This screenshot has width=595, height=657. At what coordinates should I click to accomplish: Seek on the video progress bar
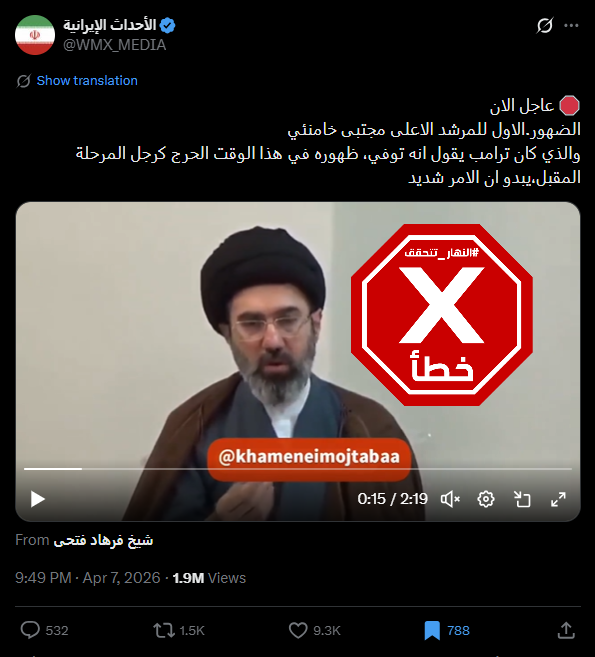(x=298, y=469)
